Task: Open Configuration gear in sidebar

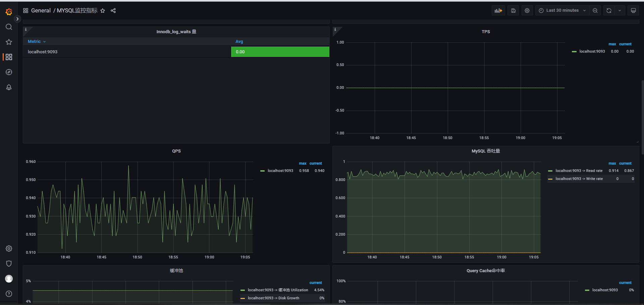Action: (9, 248)
